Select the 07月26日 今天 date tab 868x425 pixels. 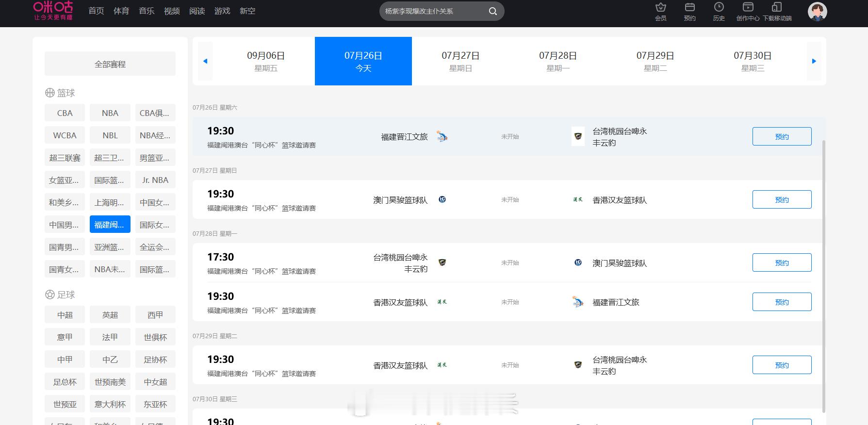pos(363,61)
